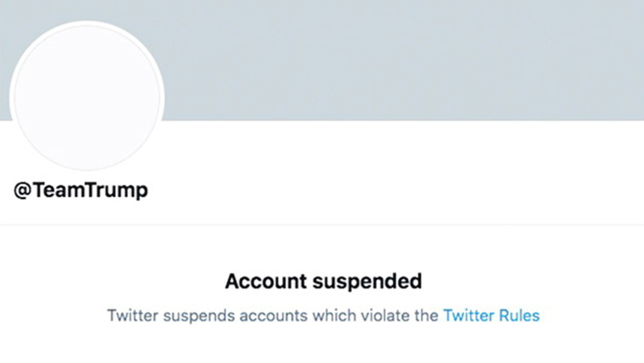
Task: Click the text explaining account suspension
Action: 322,316
